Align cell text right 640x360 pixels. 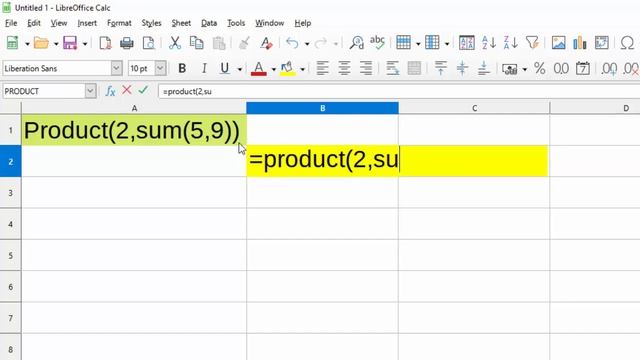click(366, 69)
